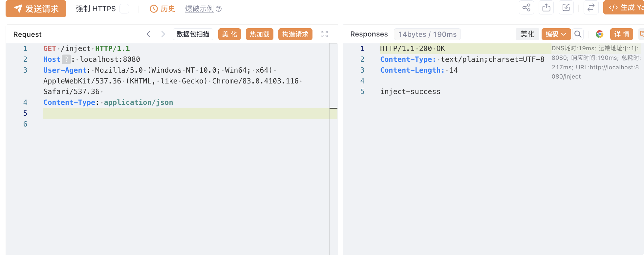Image resolution: width=644 pixels, height=255 pixels.
Task: Click the 热加载 button
Action: point(260,34)
